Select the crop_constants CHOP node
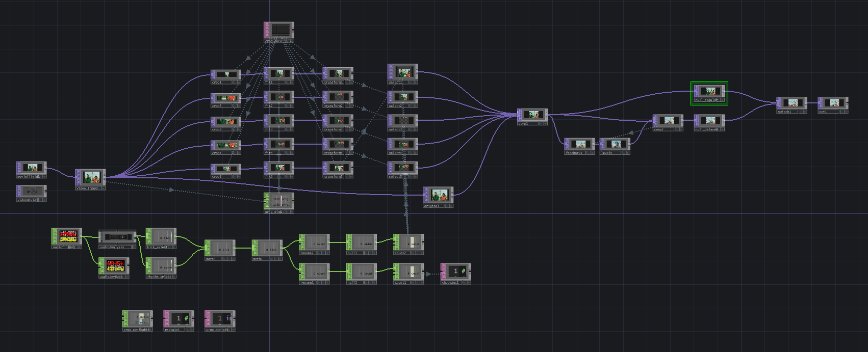This screenshot has width=868, height=352. click(x=138, y=318)
